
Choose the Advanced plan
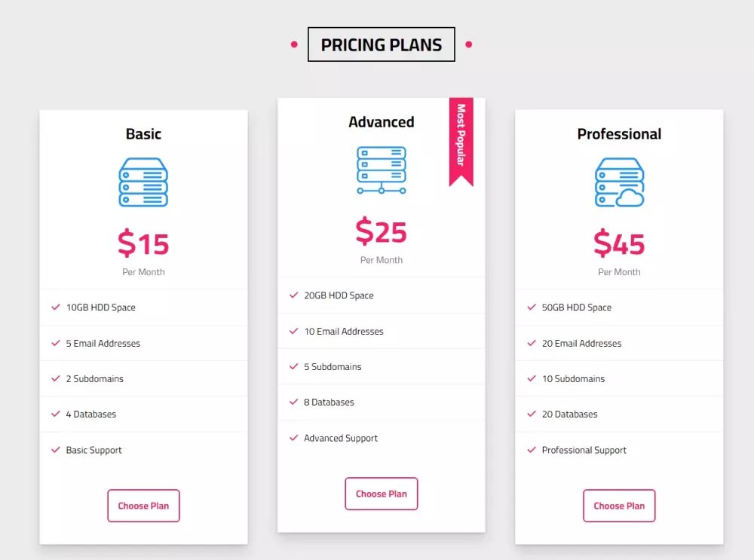[x=381, y=494]
